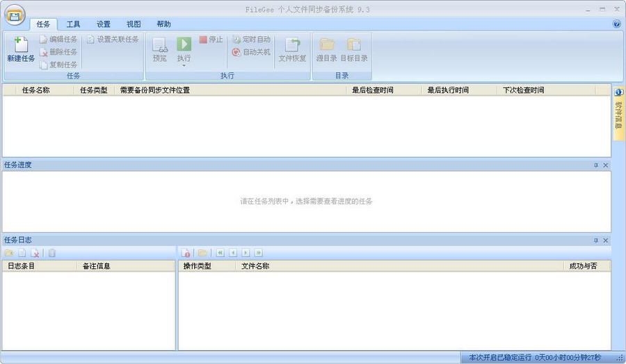Click the 复制任务 copy task icon
Image resolution: width=626 pixels, height=364 pixels.
pos(44,65)
